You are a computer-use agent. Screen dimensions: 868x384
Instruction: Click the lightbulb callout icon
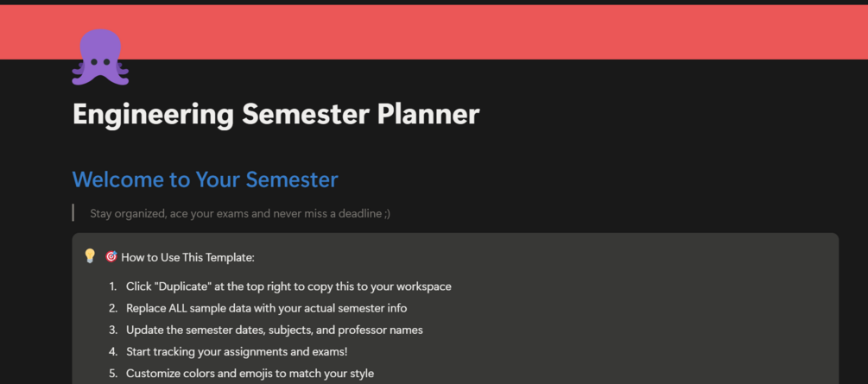90,256
